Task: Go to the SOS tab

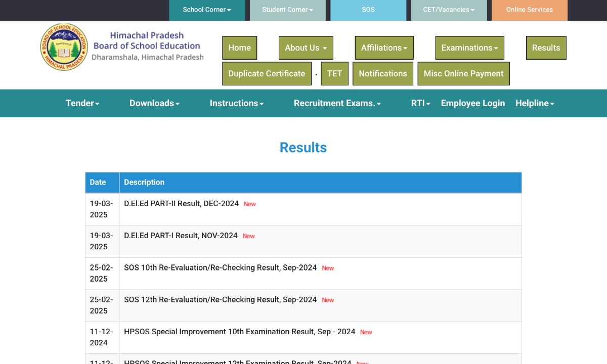Action: pos(368,10)
